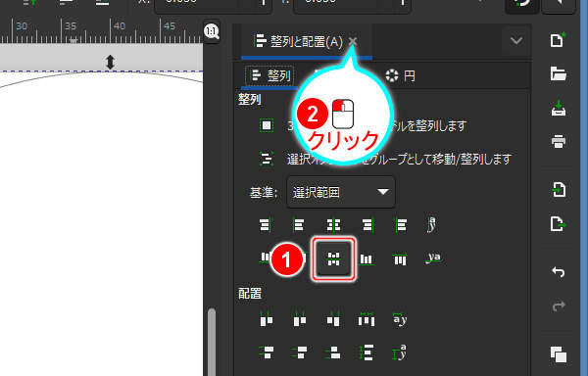Import a file into the document
This screenshot has height=376, width=588.
(559, 190)
